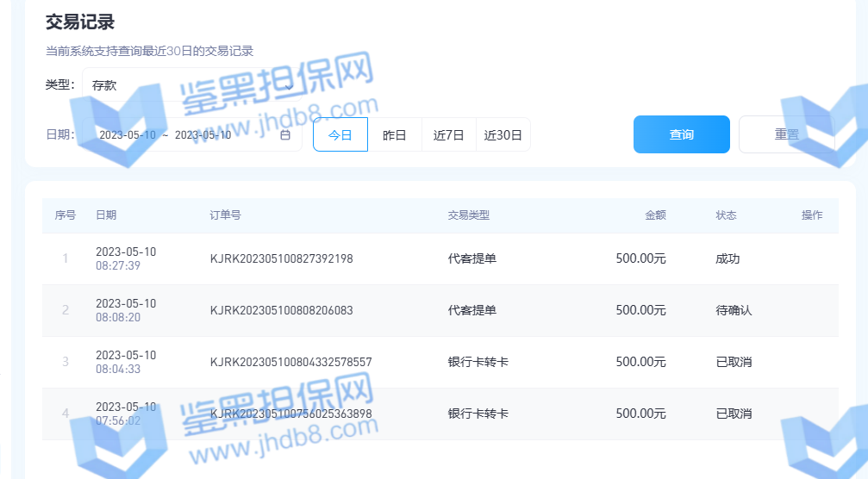This screenshot has height=479, width=868.
Task: Click the 操作 column header
Action: pyautogui.click(x=812, y=215)
